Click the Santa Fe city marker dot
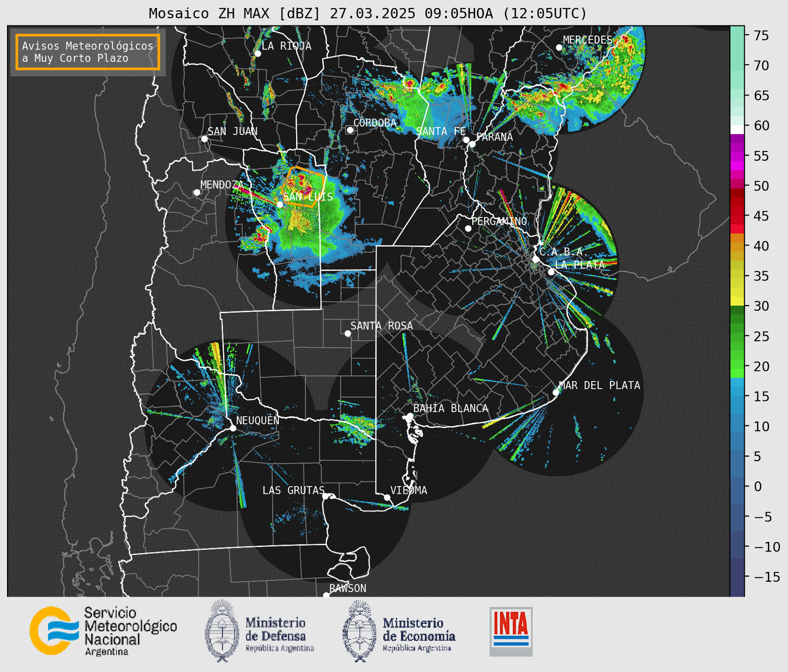788x672 pixels. pos(466,140)
